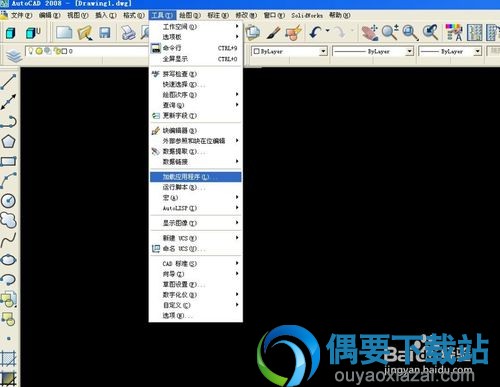
Task: Click the Match Properties brush icon
Action: (x=273, y=33)
